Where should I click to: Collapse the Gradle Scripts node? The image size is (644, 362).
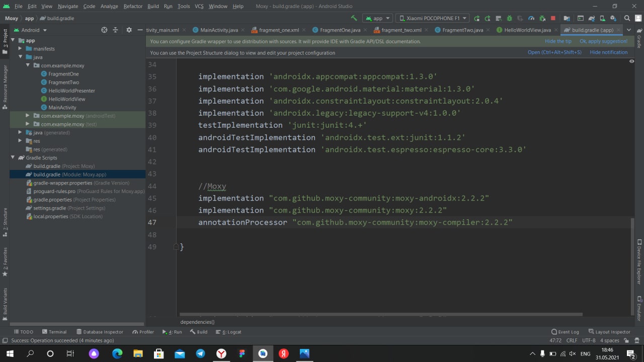13,158
